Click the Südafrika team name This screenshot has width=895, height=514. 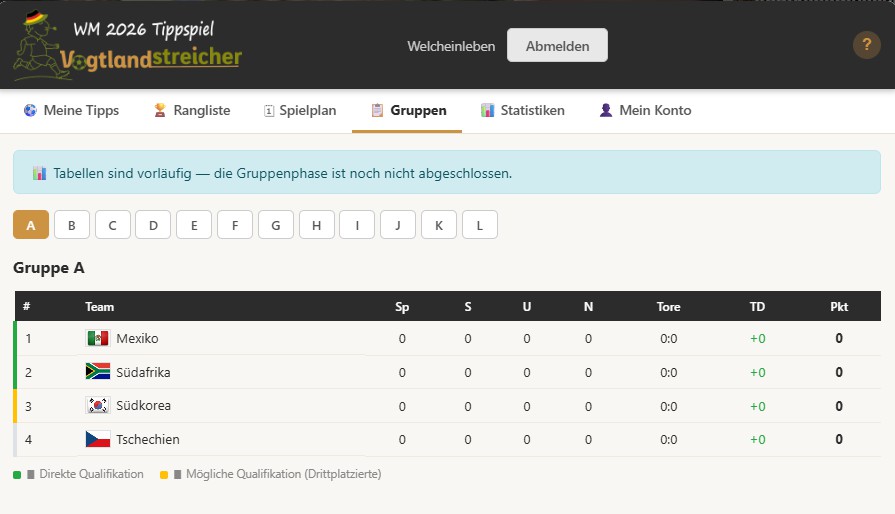click(x=143, y=372)
